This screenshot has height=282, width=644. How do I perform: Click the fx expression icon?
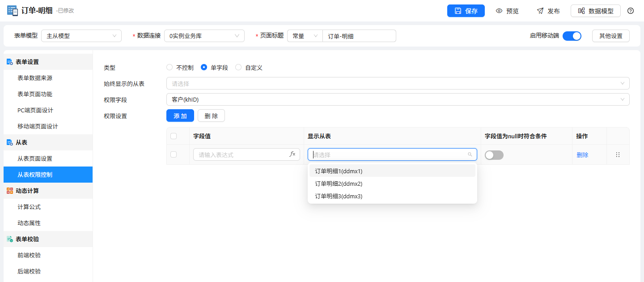click(x=292, y=154)
